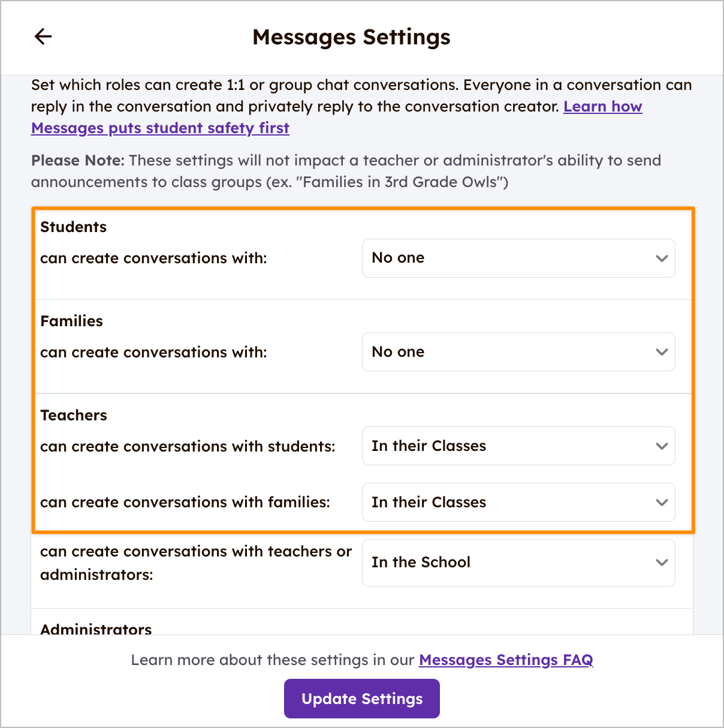Click the "conversations with students:" label
This screenshot has height=728, width=724.
pos(188,447)
